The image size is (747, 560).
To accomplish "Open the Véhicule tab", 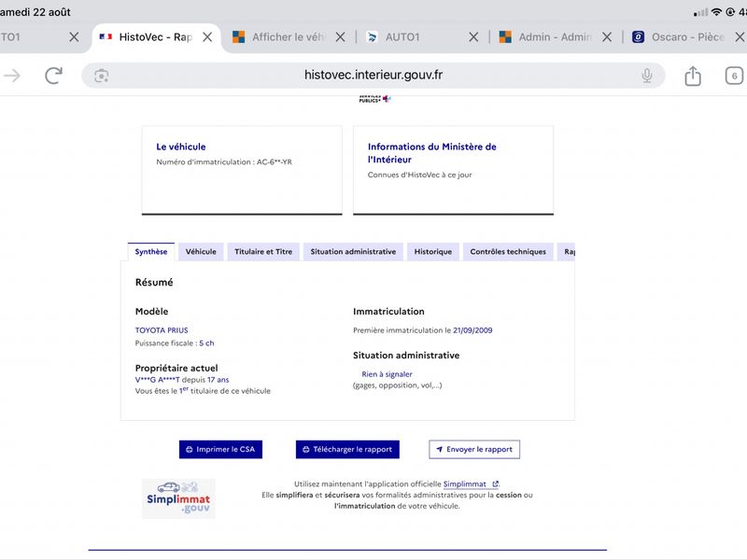I will coord(201,252).
